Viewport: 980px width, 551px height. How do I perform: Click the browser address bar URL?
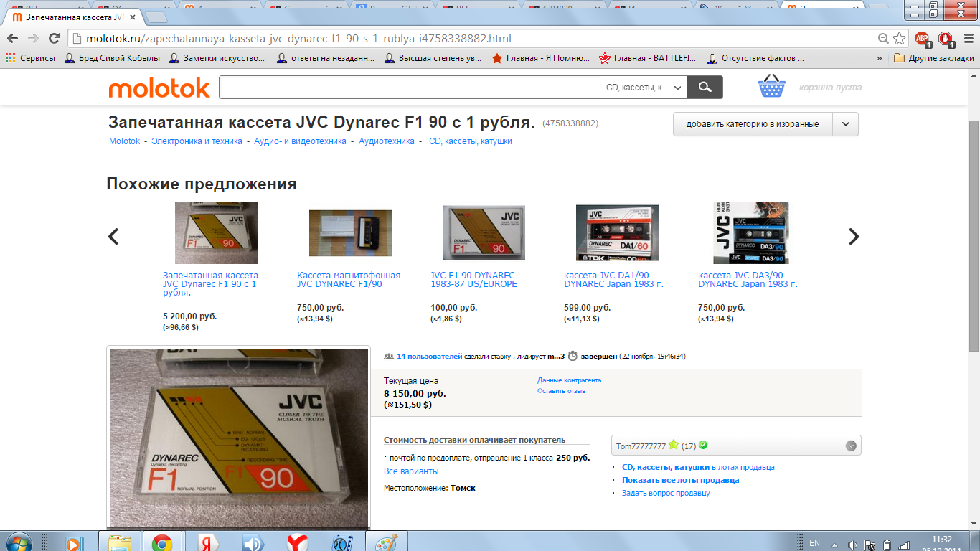click(299, 39)
